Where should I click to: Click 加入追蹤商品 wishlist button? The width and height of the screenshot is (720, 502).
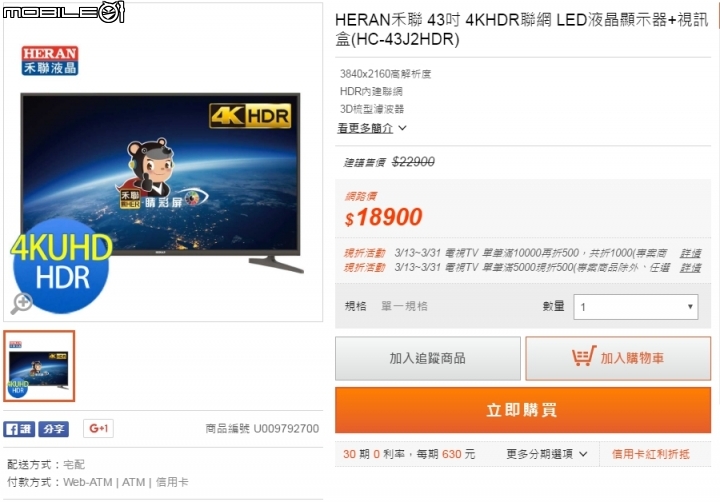[x=428, y=358]
